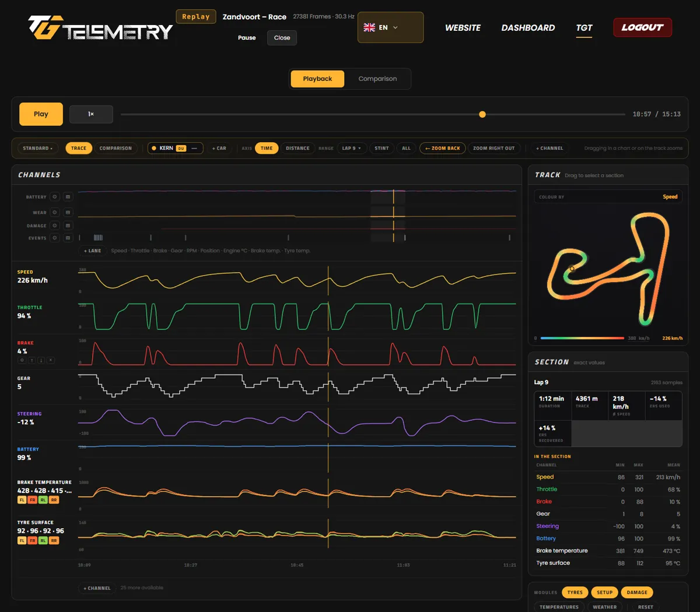Toggle FL wheel in Brake Temperature

click(x=22, y=500)
